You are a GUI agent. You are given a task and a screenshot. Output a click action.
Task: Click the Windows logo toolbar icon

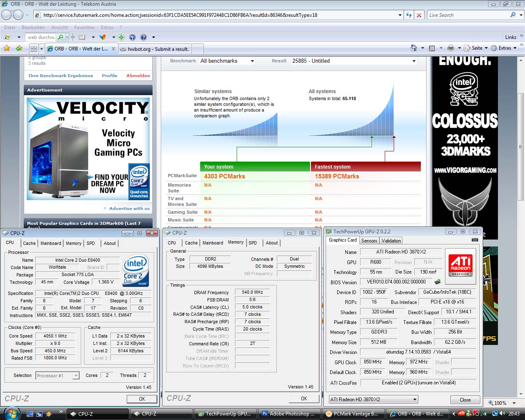[7, 37]
